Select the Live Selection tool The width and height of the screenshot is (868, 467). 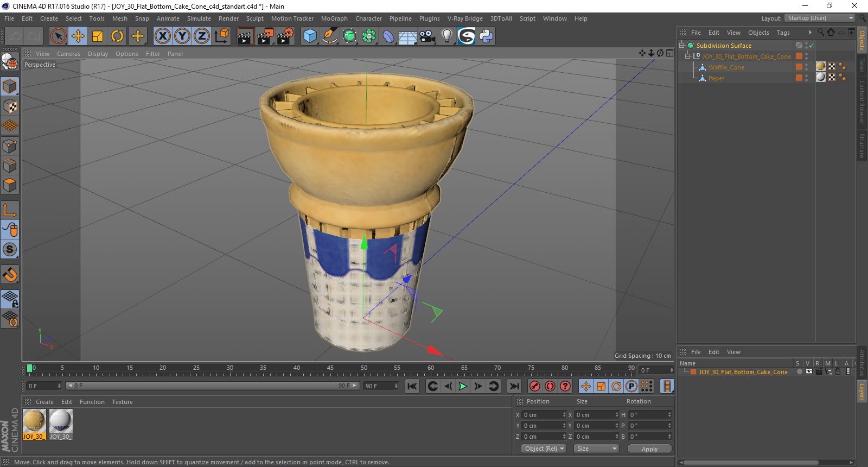[x=58, y=36]
